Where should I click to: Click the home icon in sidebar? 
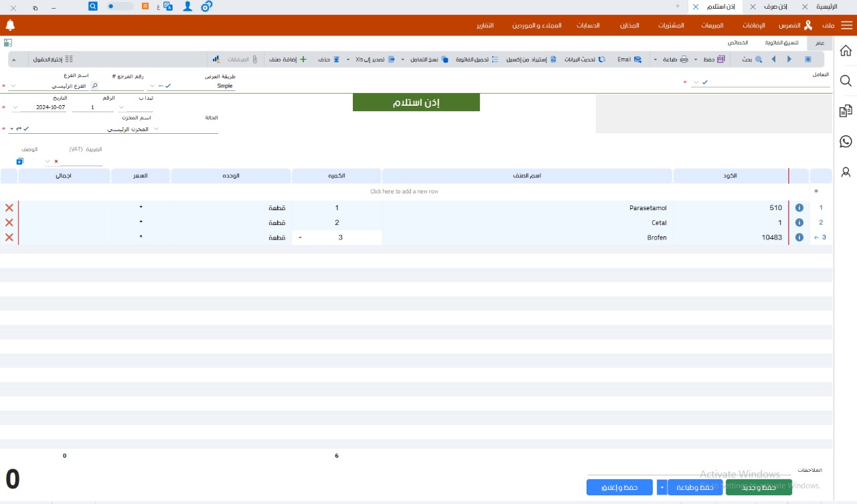846,51
